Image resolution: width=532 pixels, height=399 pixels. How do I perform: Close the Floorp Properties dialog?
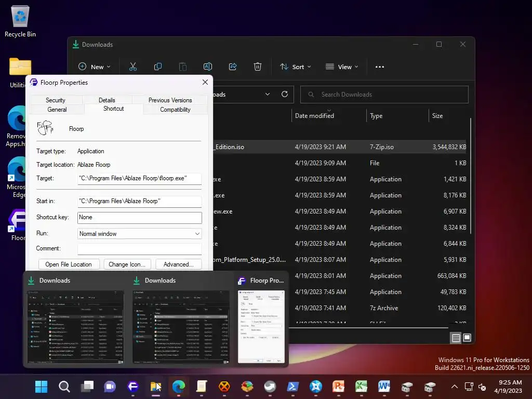point(205,82)
